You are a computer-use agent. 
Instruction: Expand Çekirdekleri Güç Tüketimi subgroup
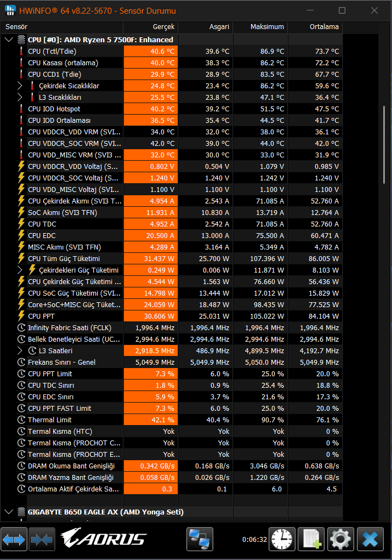click(x=20, y=270)
